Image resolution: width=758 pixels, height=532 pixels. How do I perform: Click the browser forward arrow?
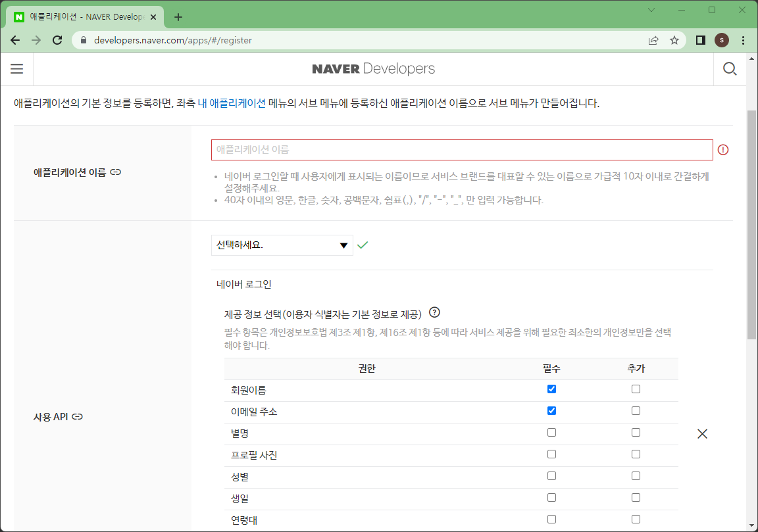pos(36,40)
